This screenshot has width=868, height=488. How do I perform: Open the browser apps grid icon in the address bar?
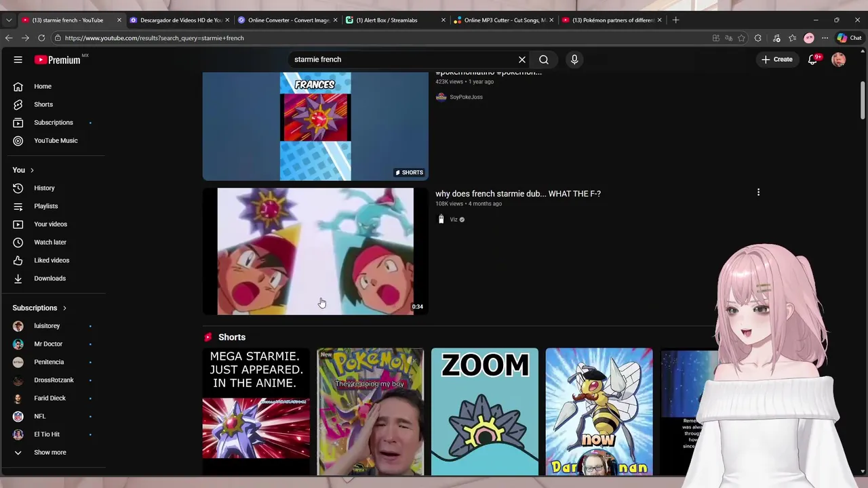pos(716,38)
